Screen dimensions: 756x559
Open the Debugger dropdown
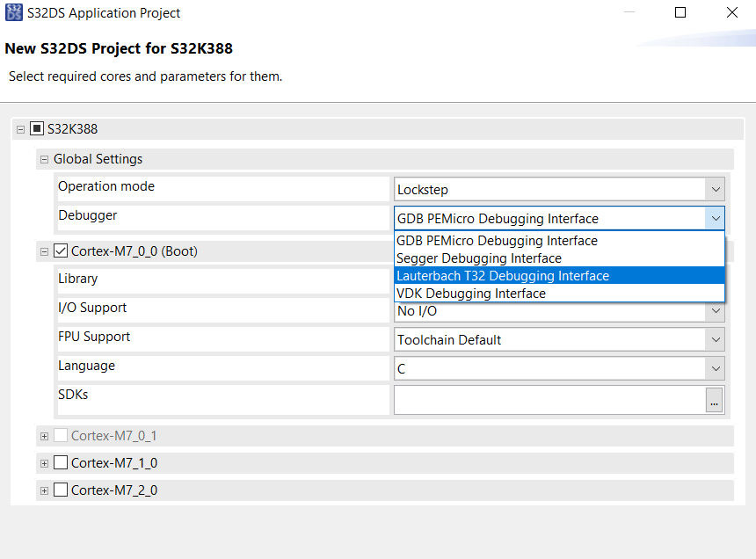point(716,218)
